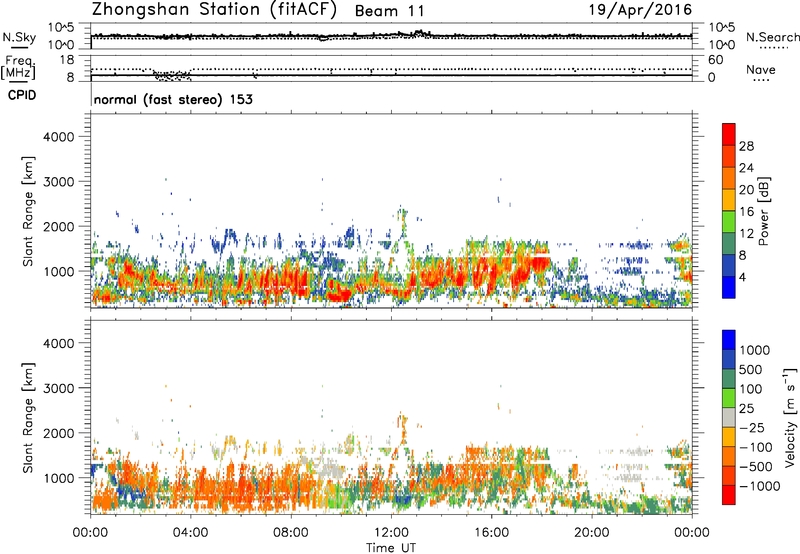This screenshot has height=554, width=800.
Task: Click the '16' power scale value
Action: coord(746,212)
